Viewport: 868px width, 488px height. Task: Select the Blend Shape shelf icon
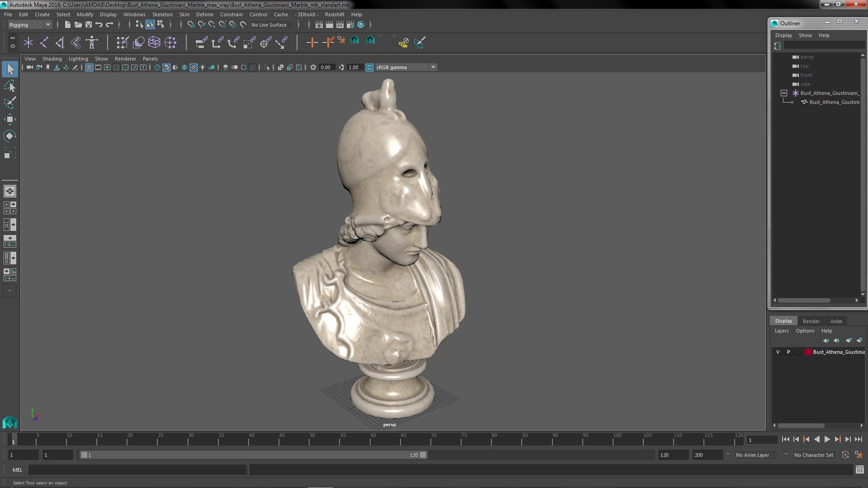[138, 42]
